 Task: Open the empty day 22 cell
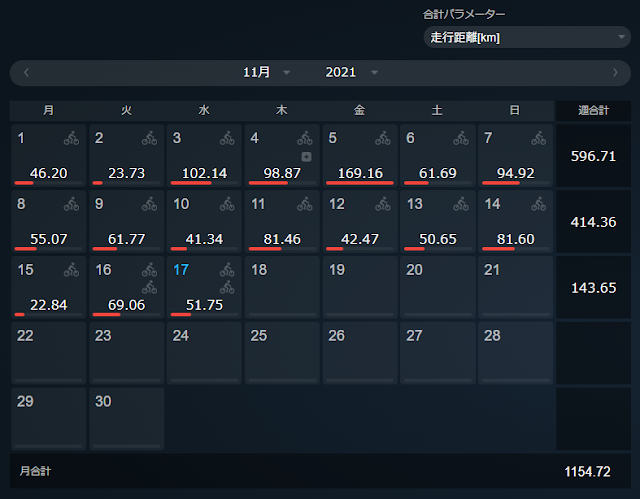coord(49,353)
